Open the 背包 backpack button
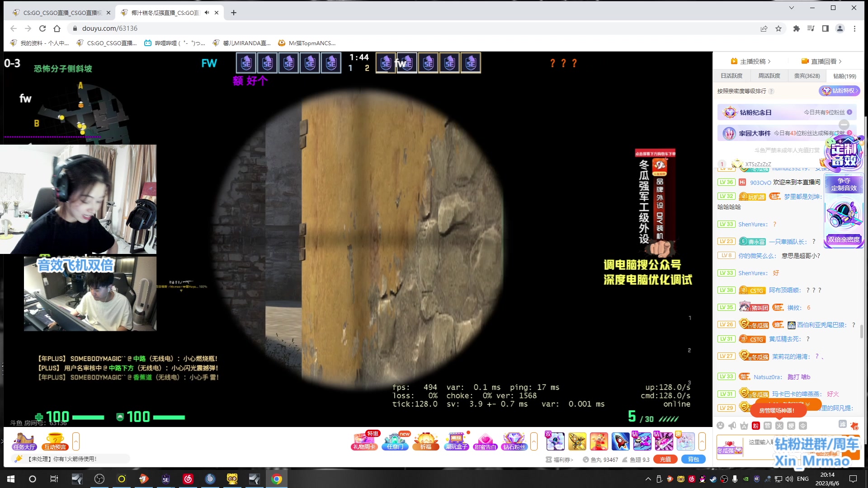 coord(693,460)
